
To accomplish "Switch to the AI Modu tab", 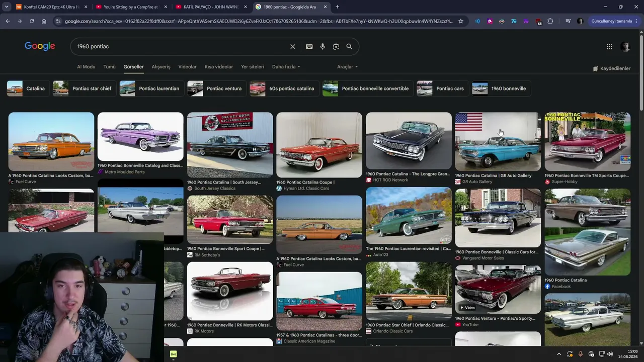I will click(86, 67).
